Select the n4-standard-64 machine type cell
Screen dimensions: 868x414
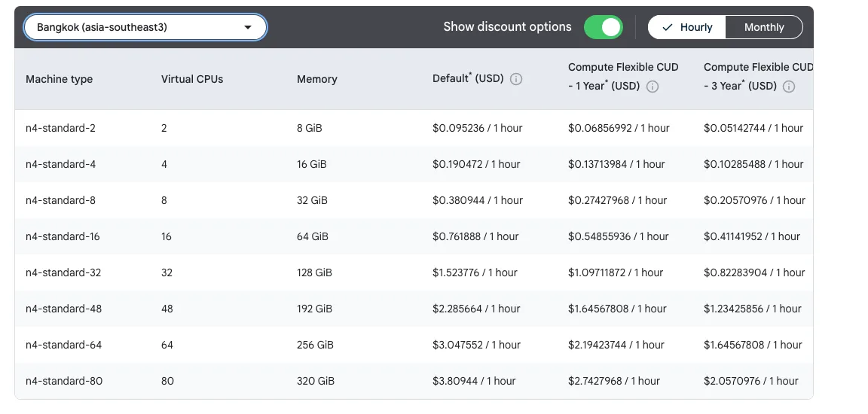pos(63,345)
